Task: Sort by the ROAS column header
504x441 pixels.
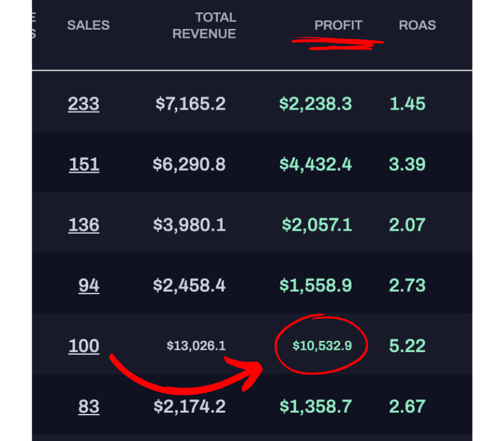Action: [417, 25]
